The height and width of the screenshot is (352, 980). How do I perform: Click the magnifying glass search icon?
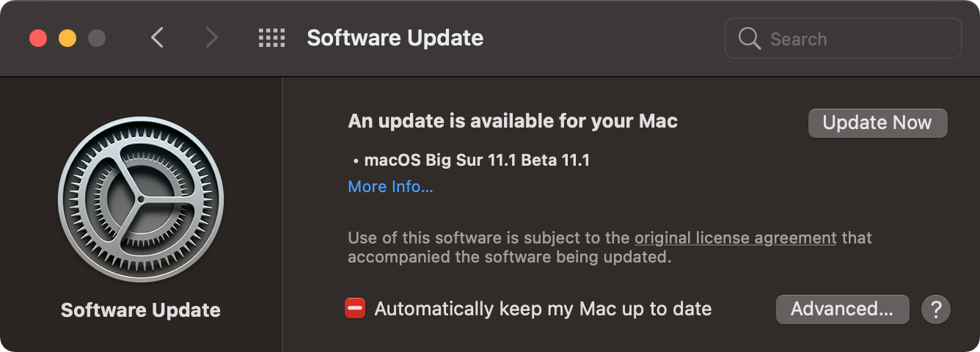(750, 38)
